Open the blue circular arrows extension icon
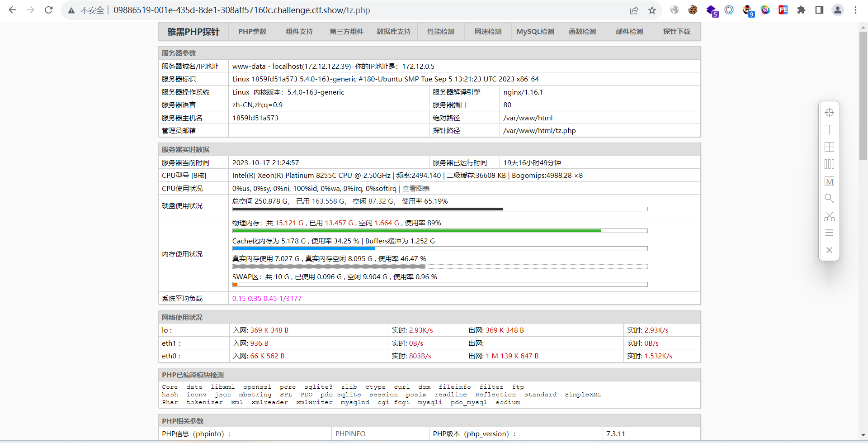Image resolution: width=868 pixels, height=443 pixels. [729, 10]
